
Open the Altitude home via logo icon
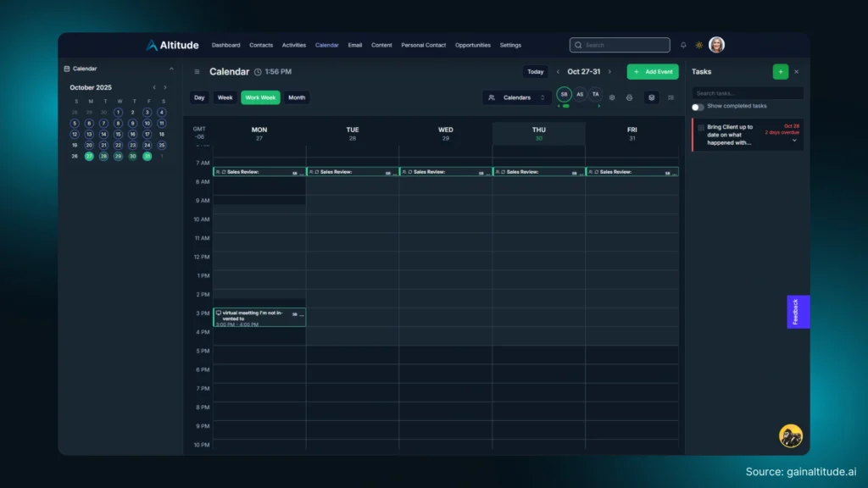(x=153, y=45)
